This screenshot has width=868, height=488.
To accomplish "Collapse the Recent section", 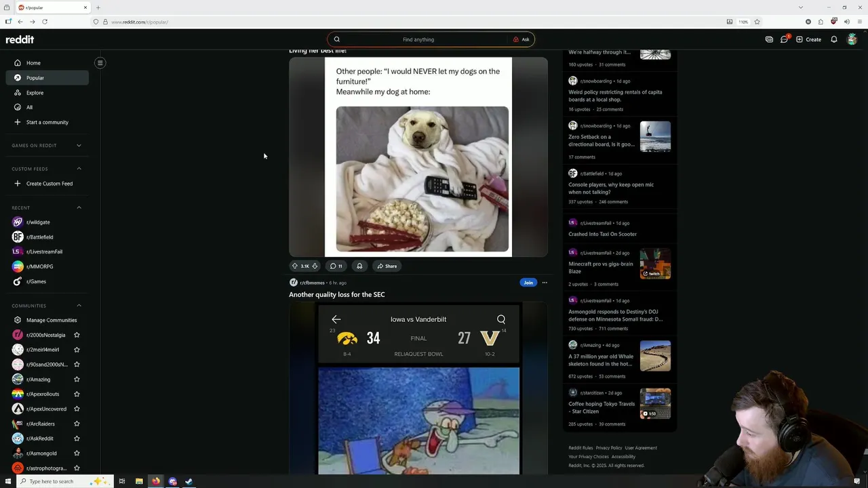I will (79, 207).
